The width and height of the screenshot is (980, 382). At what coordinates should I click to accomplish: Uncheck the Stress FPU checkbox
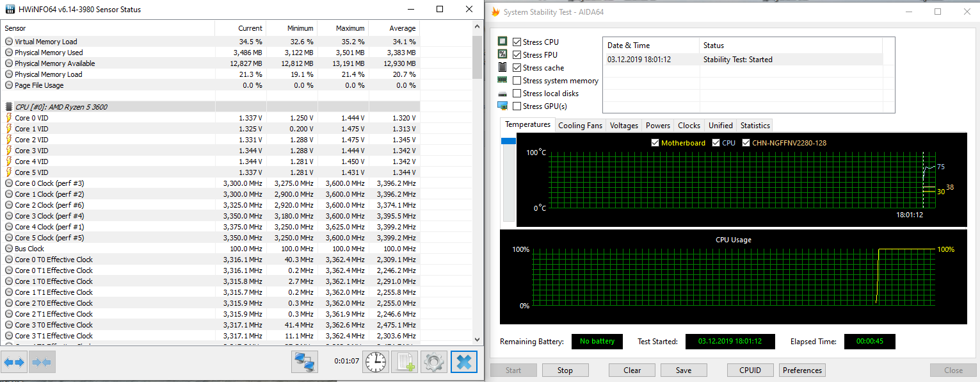coord(517,55)
